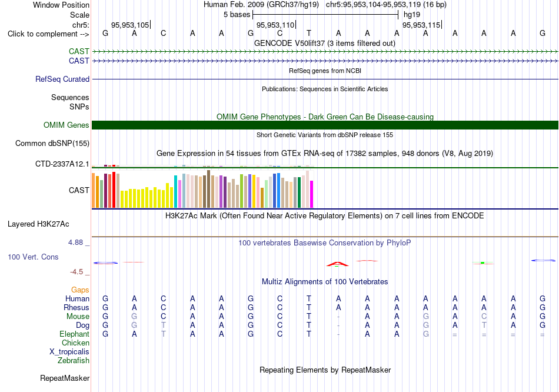Click the T base in the sequence row
This screenshot has width=559, height=392.
pyautogui.click(x=309, y=34)
